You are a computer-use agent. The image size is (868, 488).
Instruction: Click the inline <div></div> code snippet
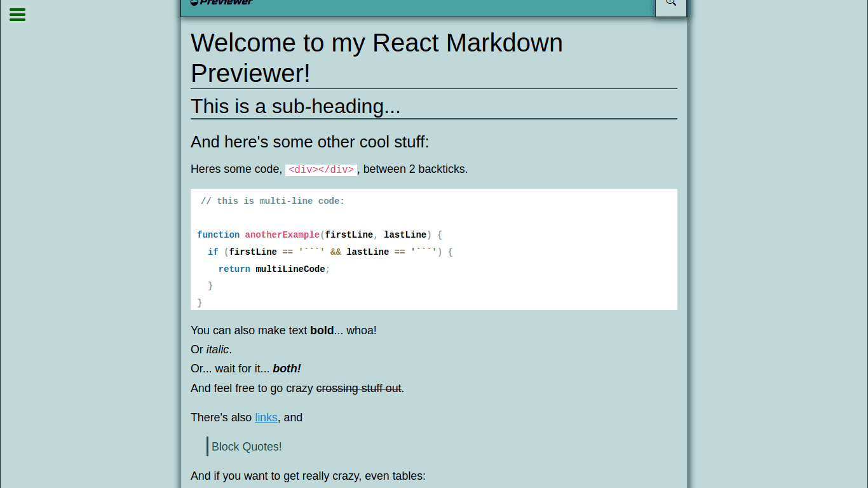click(321, 170)
